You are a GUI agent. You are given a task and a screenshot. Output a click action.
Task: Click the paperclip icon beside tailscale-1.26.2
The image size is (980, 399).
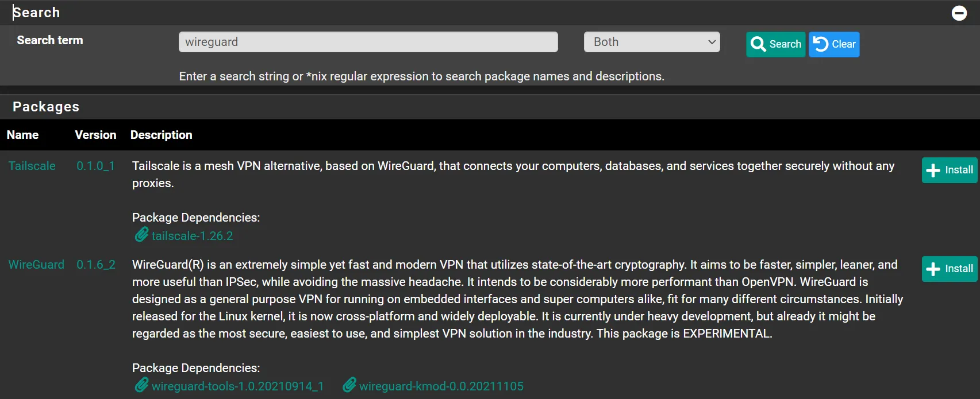coord(141,235)
